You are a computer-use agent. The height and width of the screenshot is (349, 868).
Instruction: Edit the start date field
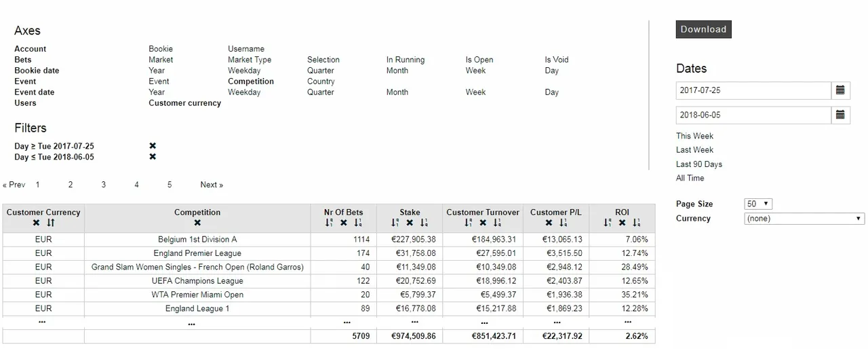[x=753, y=90]
